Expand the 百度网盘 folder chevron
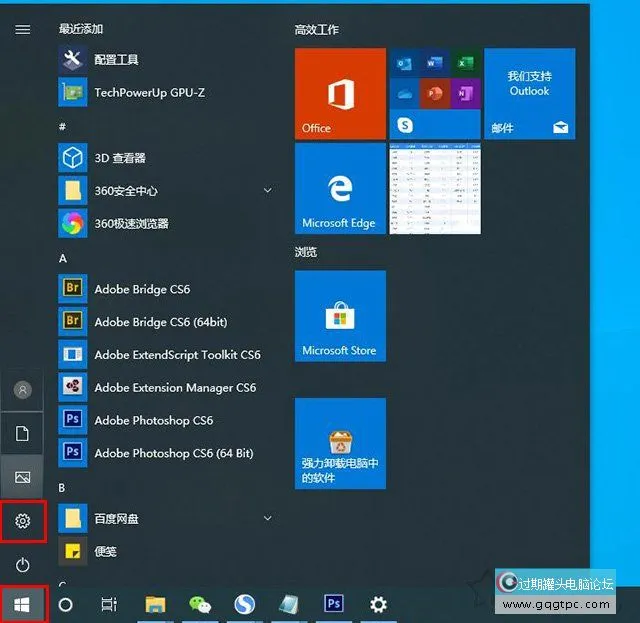The width and height of the screenshot is (640, 623). 268,518
